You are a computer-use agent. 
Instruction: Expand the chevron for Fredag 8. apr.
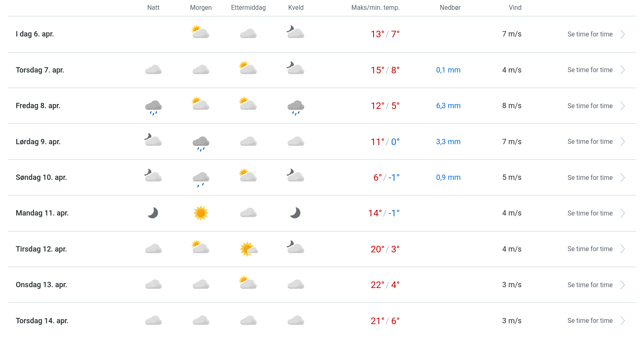tap(622, 106)
